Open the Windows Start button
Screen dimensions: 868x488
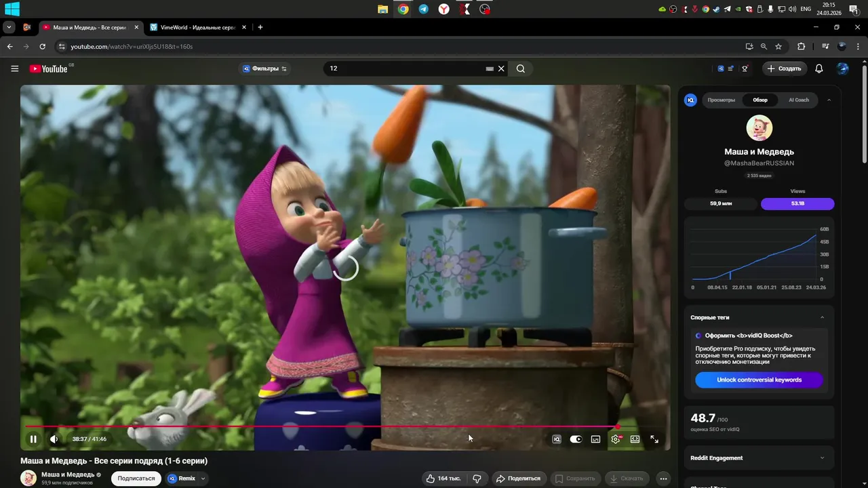[12, 9]
